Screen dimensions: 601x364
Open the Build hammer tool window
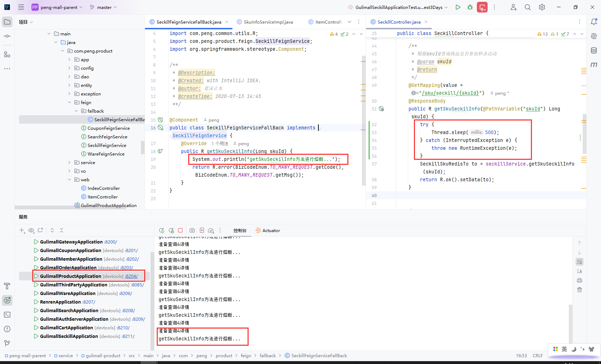(x=7, y=286)
